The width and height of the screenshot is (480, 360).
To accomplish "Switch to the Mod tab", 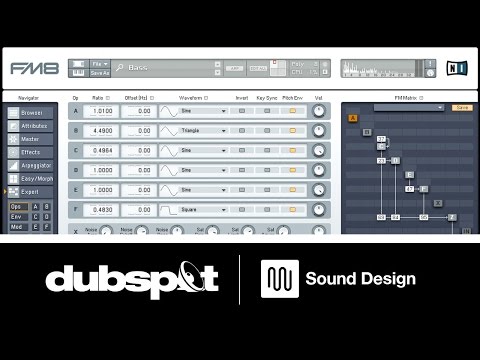I will pyautogui.click(x=18, y=227).
